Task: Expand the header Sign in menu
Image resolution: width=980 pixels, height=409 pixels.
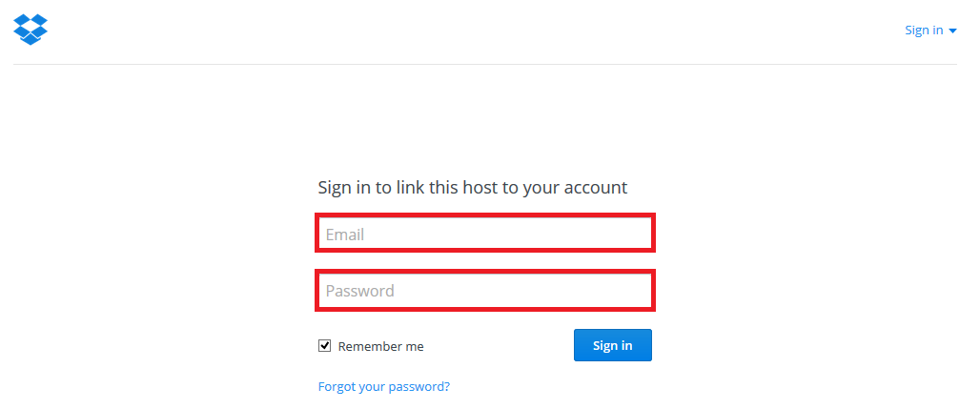Action: 929,31
